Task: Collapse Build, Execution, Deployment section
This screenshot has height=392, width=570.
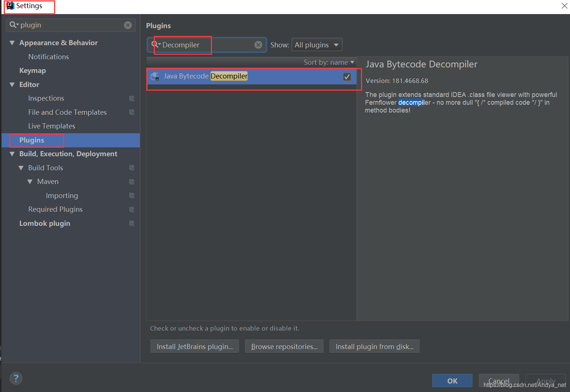Action: tap(12, 154)
